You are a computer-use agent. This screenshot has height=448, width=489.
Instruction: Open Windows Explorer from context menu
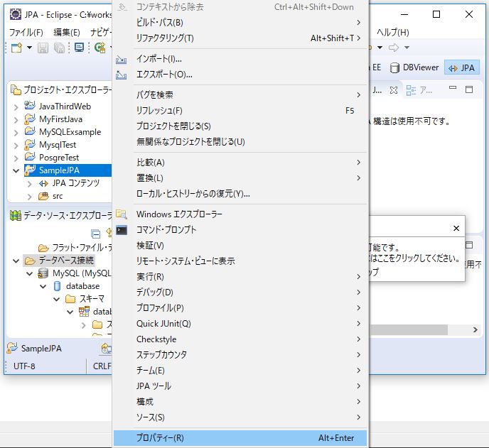pos(179,214)
